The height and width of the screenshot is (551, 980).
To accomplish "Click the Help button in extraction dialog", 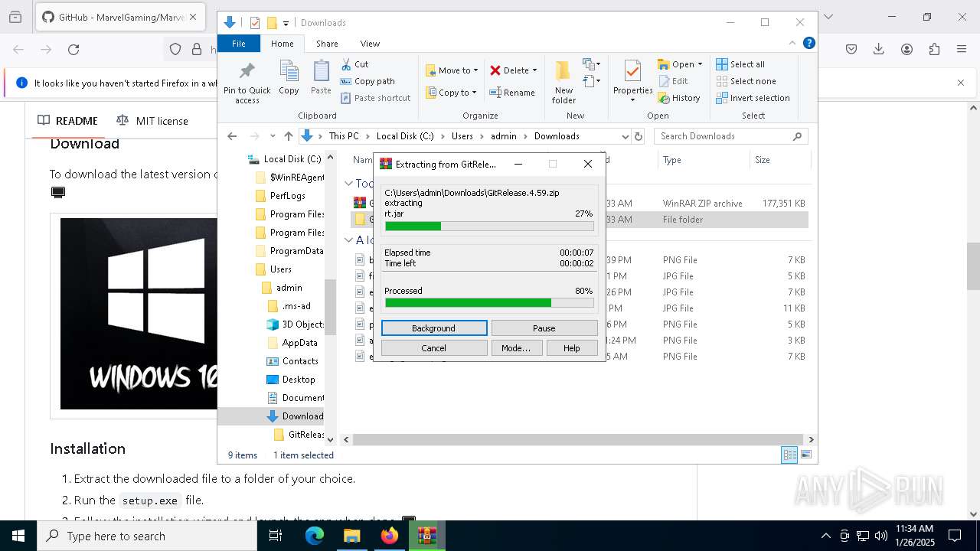I will click(x=572, y=348).
